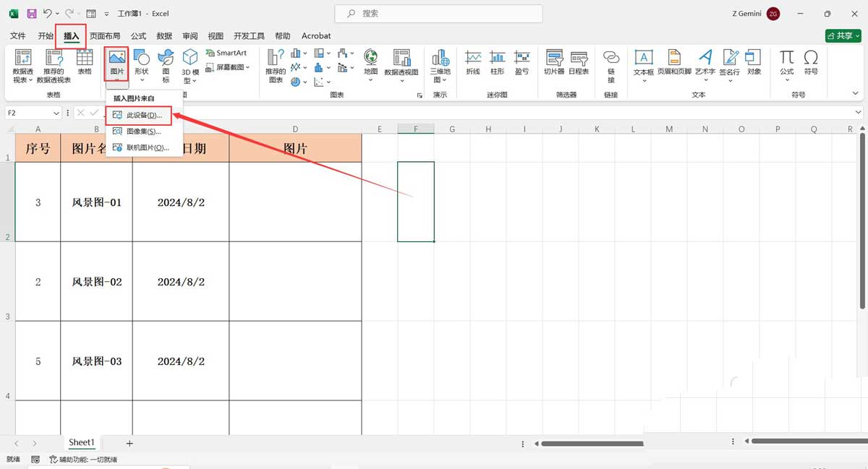Switch to the 审阅 tab
The height and width of the screenshot is (469, 868).
(x=190, y=35)
